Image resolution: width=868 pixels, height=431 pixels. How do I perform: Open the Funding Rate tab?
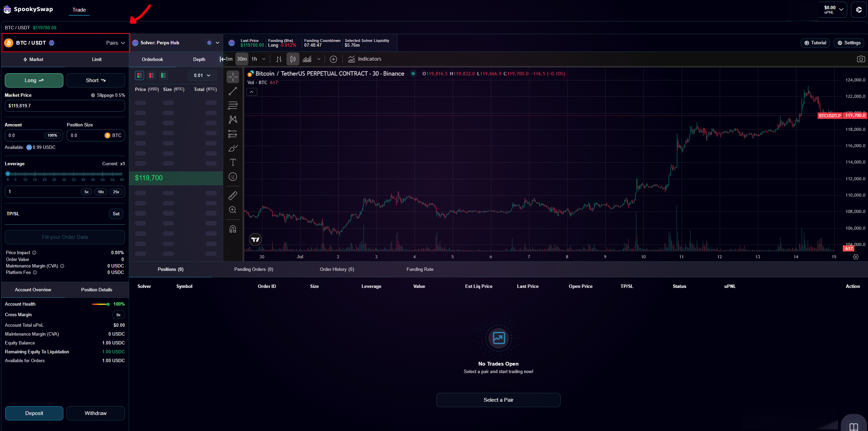pos(420,269)
